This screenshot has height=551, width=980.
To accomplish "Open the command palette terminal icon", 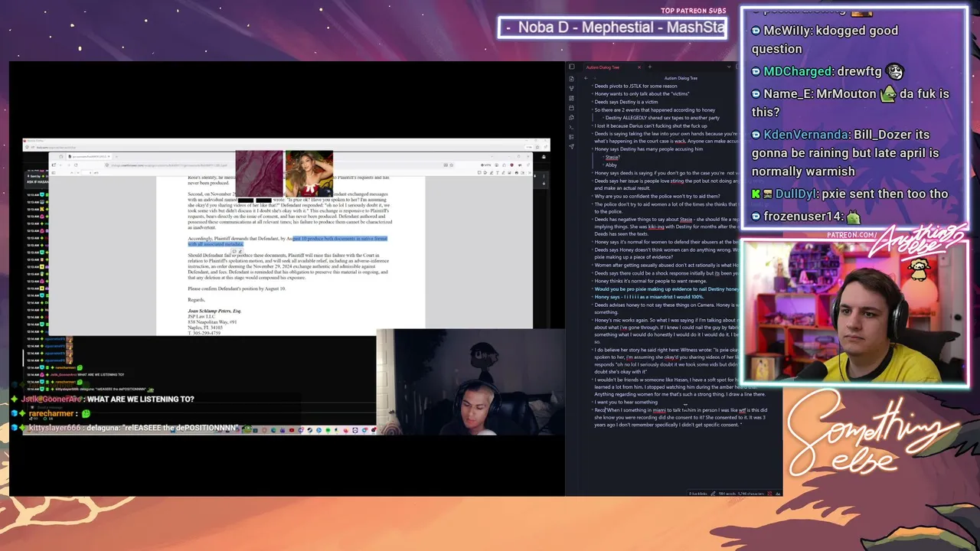I will [x=571, y=127].
